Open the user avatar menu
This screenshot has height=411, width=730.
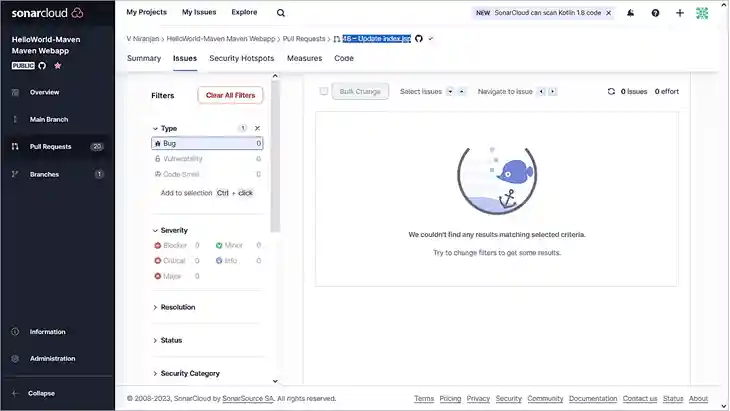tap(702, 13)
